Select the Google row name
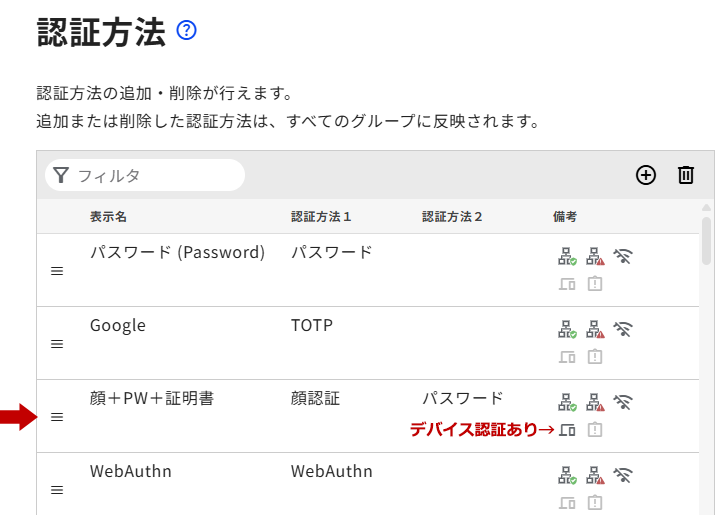This screenshot has width=715, height=515. pos(118,326)
